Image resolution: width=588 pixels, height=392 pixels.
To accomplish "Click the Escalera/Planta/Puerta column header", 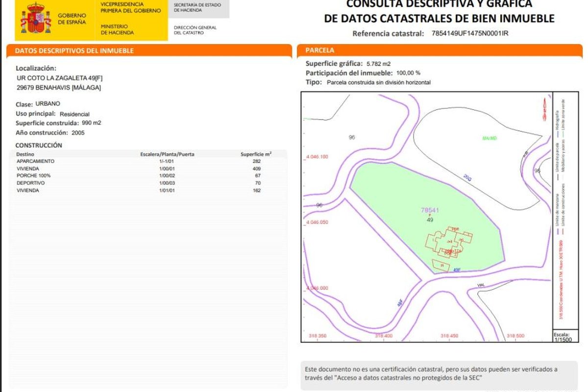I will (x=167, y=154).
